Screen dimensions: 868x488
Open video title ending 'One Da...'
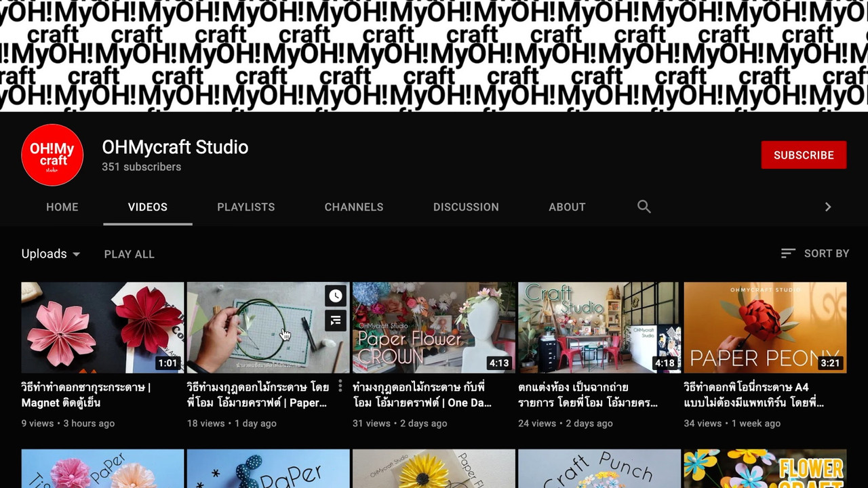pyautogui.click(x=422, y=395)
